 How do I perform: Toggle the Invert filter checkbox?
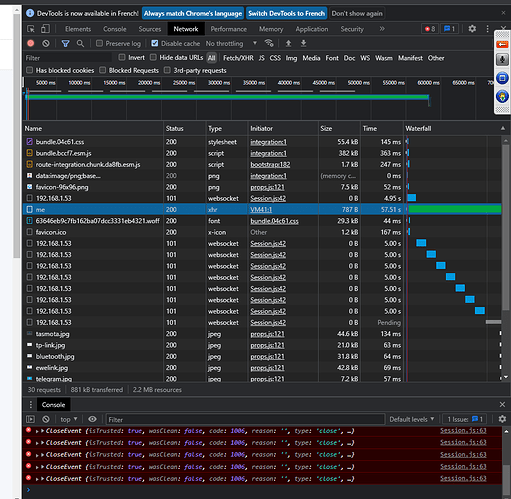[x=122, y=58]
